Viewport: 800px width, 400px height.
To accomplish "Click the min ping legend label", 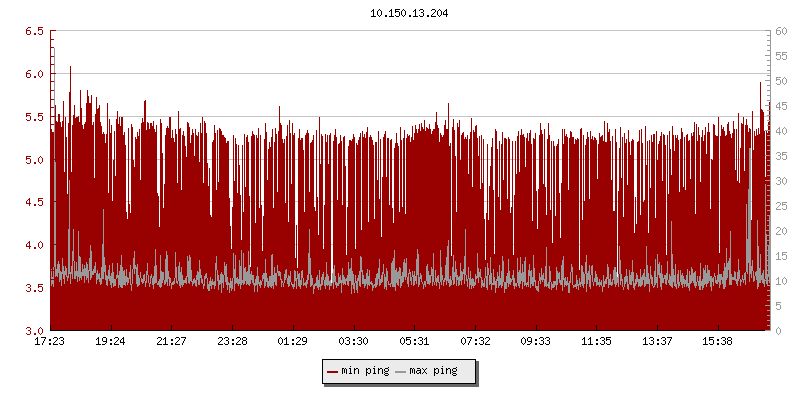I will click(365, 371).
